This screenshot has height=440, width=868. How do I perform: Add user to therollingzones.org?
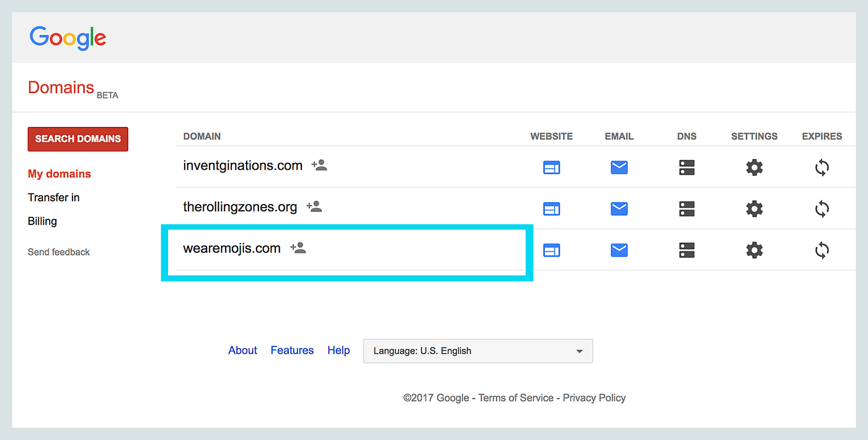tap(314, 206)
